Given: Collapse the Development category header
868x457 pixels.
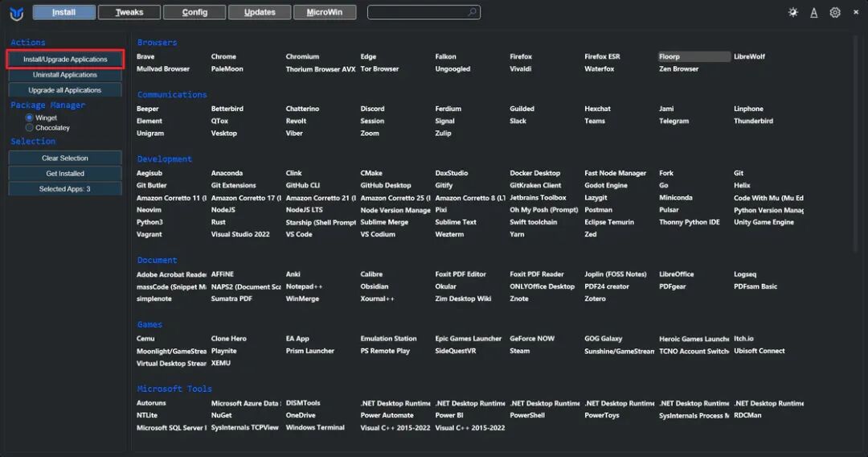Looking at the screenshot, I should pyautogui.click(x=165, y=159).
